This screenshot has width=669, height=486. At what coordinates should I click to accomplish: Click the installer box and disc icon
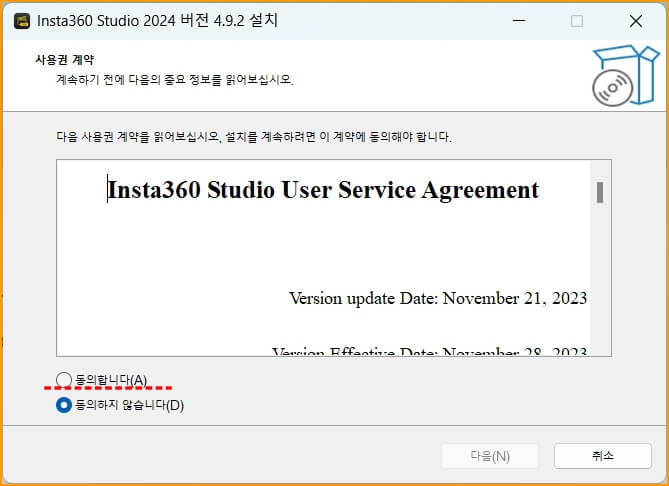pyautogui.click(x=625, y=76)
